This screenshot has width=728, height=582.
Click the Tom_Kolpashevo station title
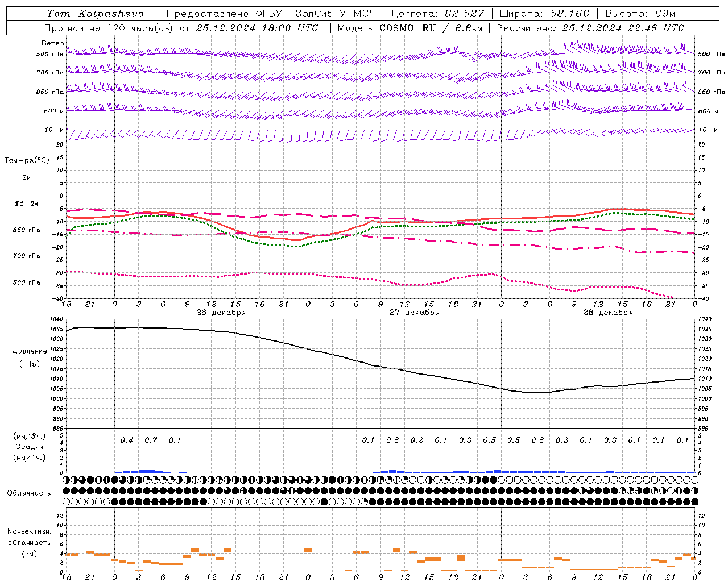[96, 14]
